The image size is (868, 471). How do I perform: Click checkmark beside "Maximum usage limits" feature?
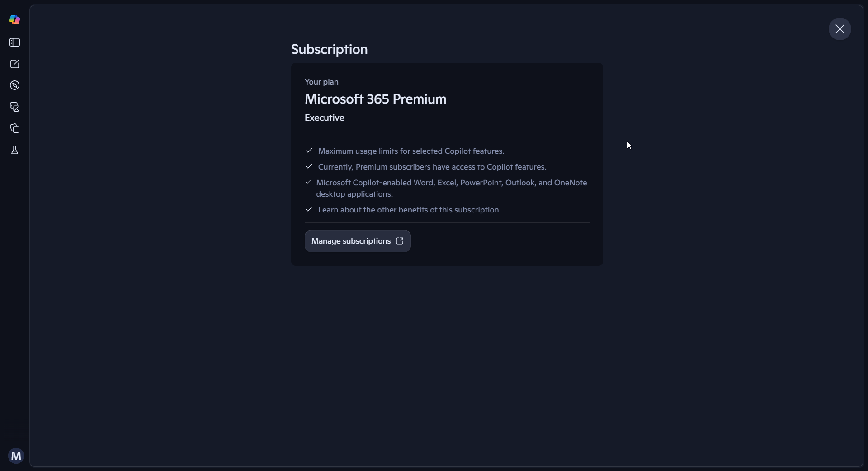(309, 151)
